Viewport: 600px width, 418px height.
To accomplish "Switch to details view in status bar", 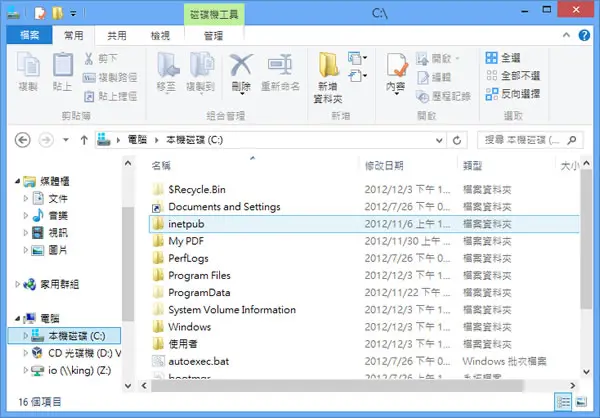I will tap(564, 402).
